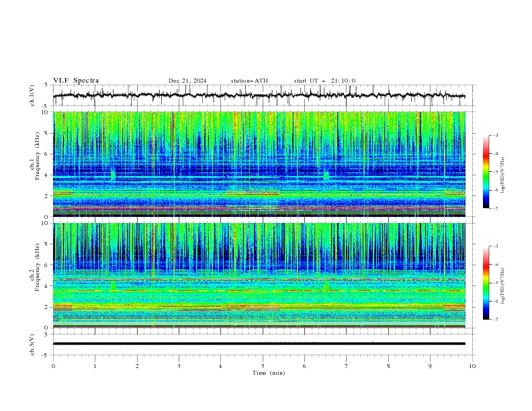Click tick label "3" on the Time axis
Screen dimensions: 532x411
179,366
